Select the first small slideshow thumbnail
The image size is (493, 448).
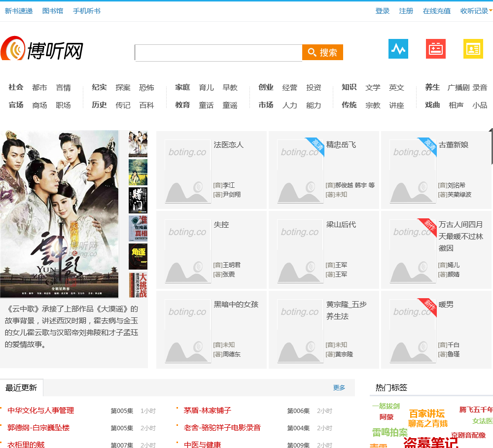tap(138, 144)
